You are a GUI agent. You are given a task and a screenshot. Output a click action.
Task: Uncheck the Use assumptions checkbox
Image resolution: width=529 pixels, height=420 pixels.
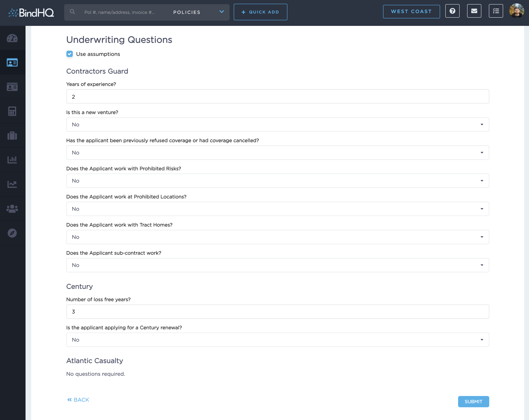(x=70, y=54)
